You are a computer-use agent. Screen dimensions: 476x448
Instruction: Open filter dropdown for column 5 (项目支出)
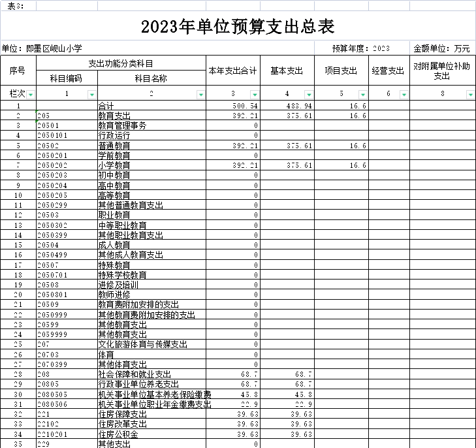pos(363,95)
